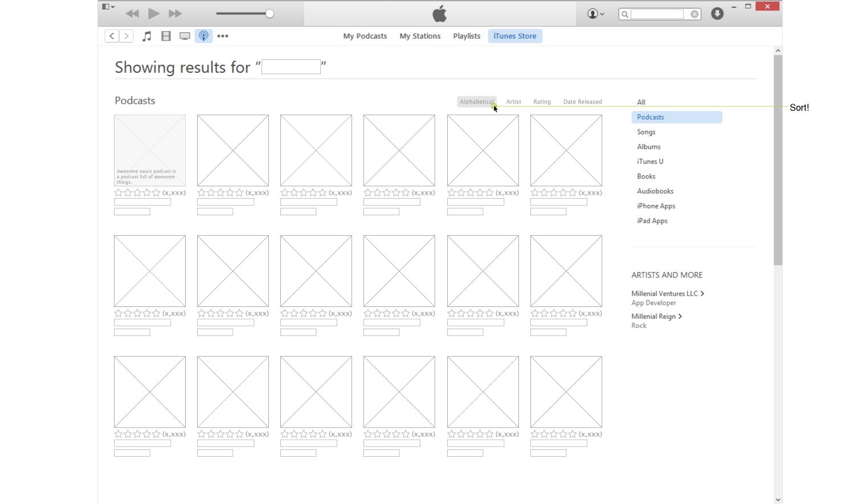This screenshot has width=850, height=504.
Task: Select the Podcasts filter in sidebar
Action: coord(677,117)
